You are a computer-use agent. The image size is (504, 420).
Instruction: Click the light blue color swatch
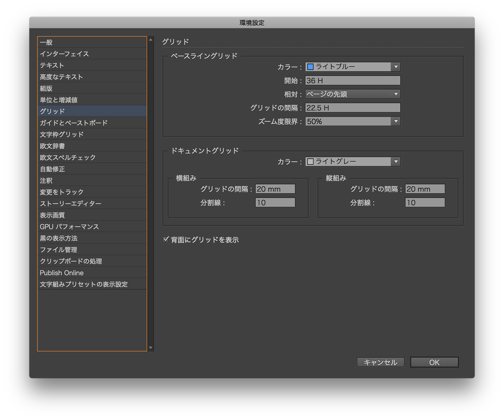point(311,66)
